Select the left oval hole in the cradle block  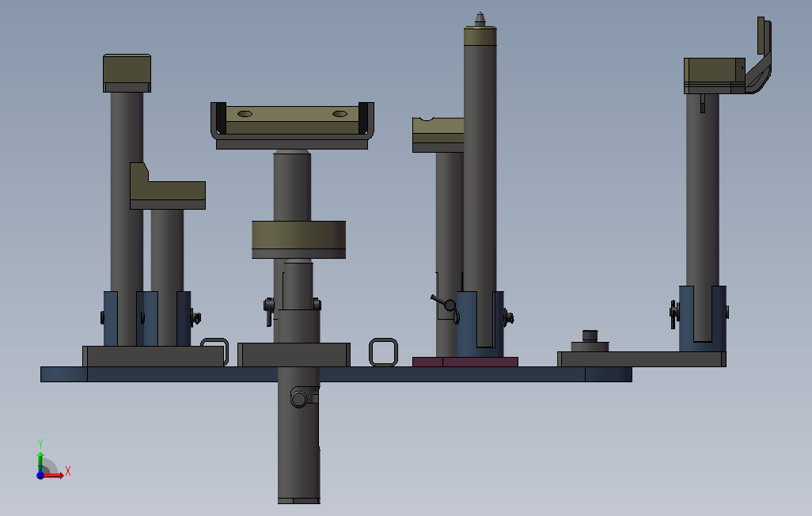[x=245, y=113]
